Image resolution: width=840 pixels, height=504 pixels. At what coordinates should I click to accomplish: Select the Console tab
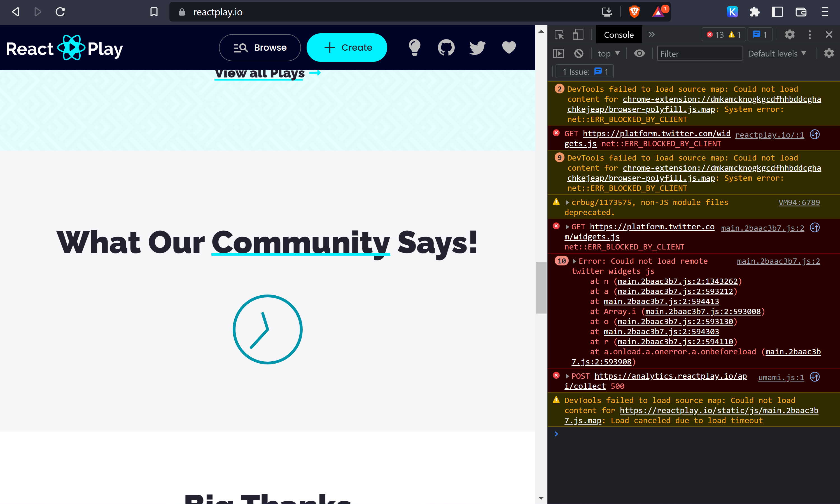618,35
